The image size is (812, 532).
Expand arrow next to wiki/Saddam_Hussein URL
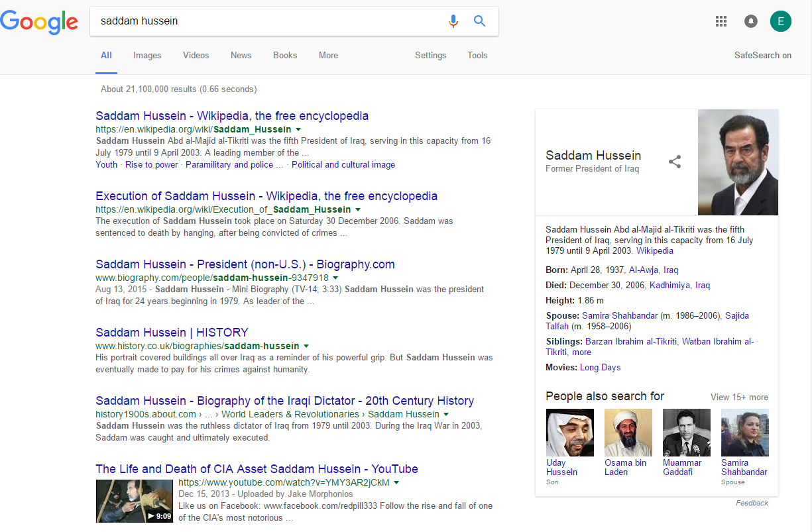pos(298,129)
